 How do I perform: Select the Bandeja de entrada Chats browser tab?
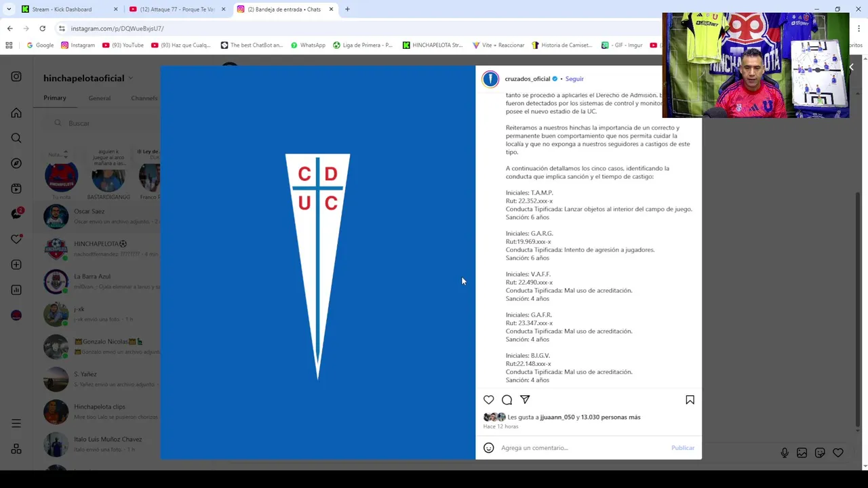point(285,9)
